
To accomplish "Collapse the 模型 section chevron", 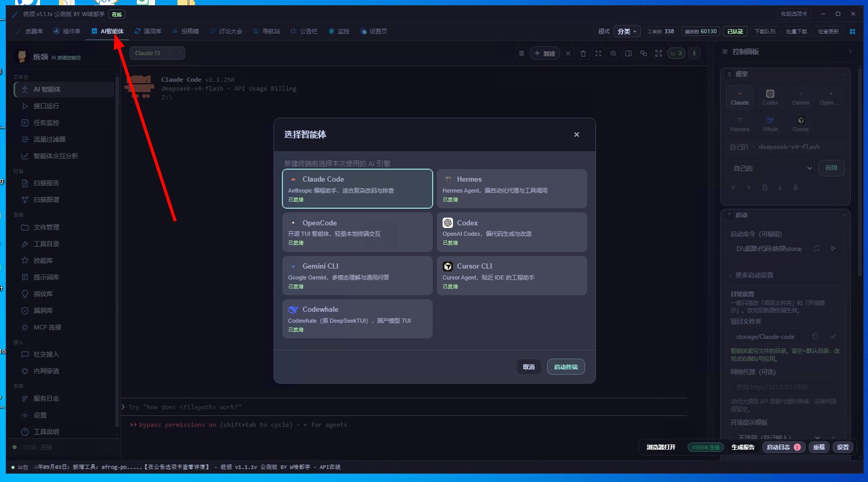I will point(845,74).
